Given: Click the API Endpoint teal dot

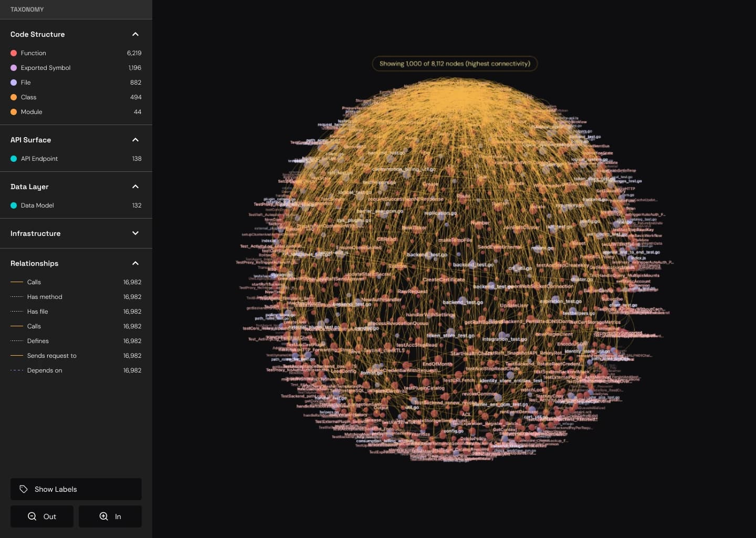Looking at the screenshot, I should coord(14,159).
